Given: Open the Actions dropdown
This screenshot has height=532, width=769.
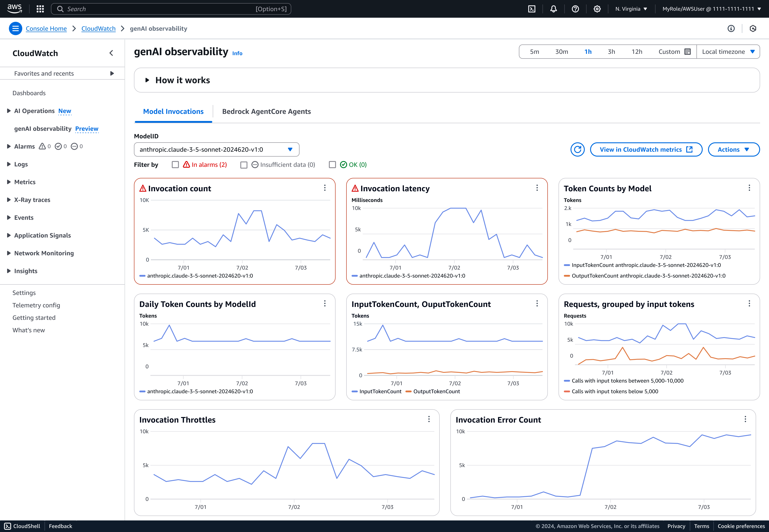Looking at the screenshot, I should (733, 149).
